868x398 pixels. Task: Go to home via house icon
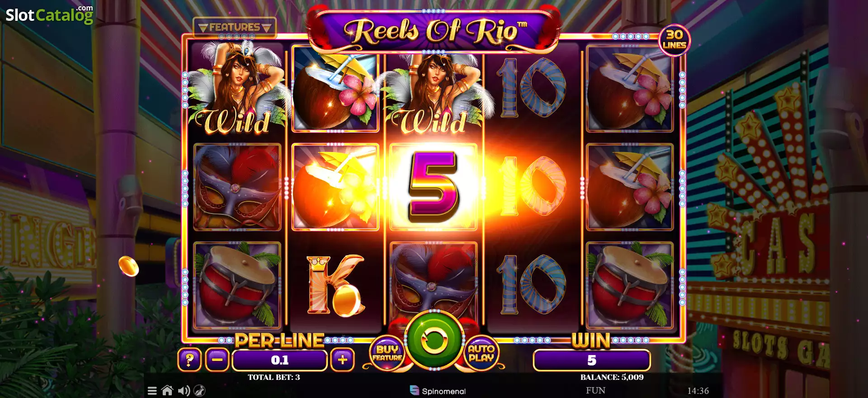(x=167, y=390)
